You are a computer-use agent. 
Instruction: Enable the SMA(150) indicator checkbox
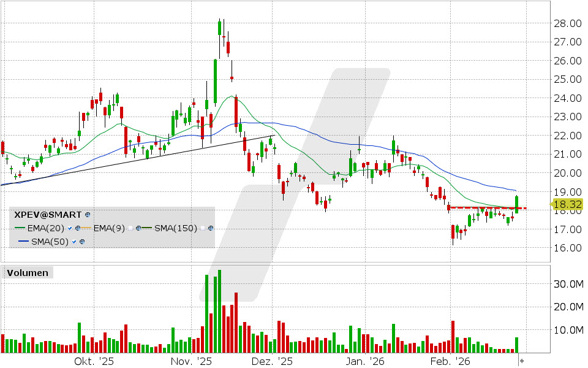click(x=203, y=228)
